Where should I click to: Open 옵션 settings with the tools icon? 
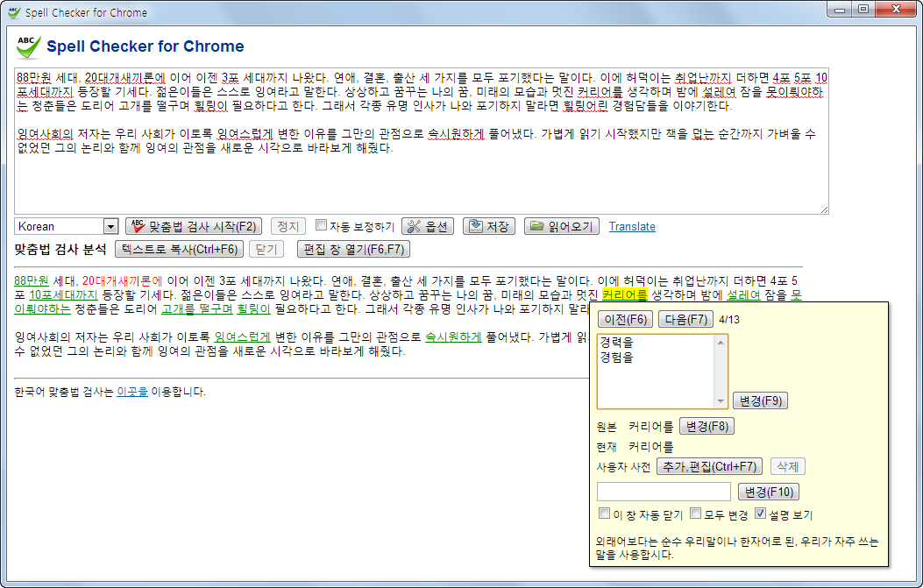pyautogui.click(x=428, y=227)
